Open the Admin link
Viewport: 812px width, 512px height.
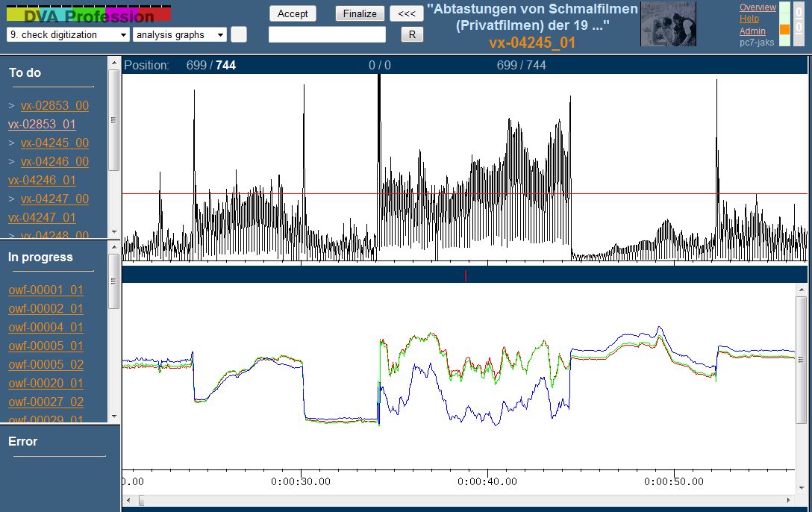[752, 31]
